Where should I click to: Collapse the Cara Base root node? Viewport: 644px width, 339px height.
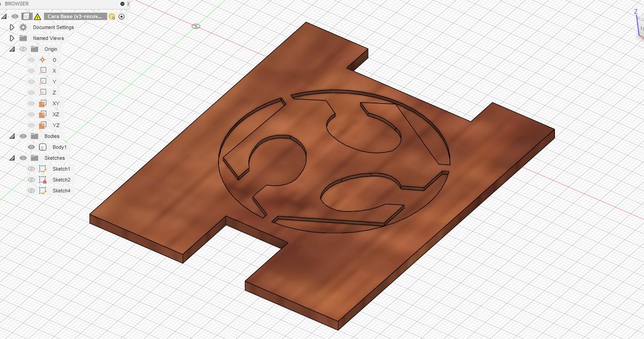pyautogui.click(x=4, y=16)
